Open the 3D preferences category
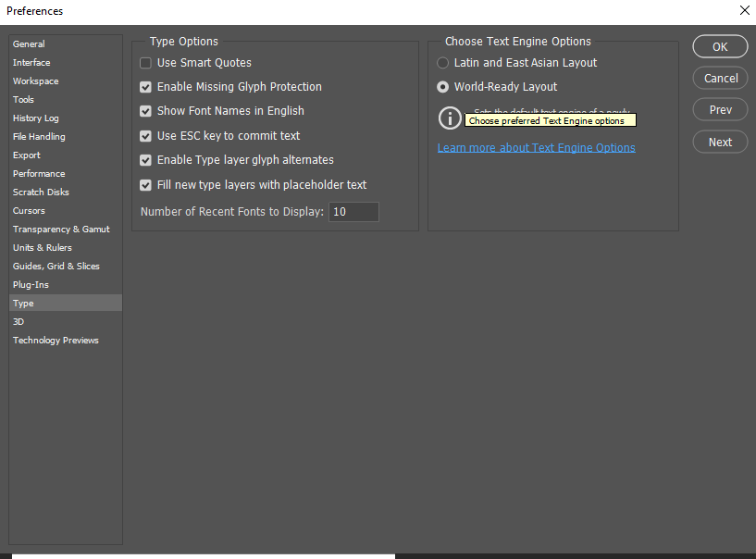756x559 pixels. [x=66, y=322]
